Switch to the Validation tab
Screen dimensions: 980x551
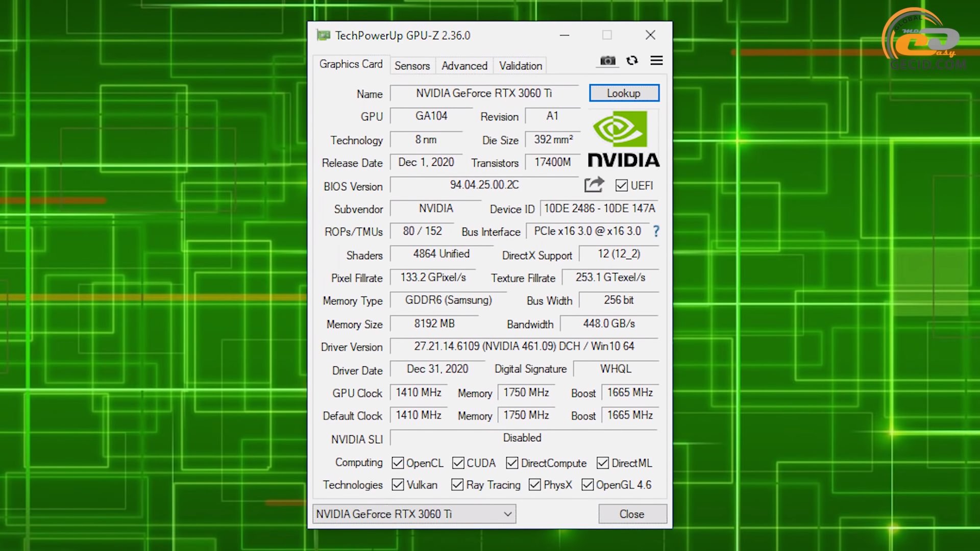521,66
